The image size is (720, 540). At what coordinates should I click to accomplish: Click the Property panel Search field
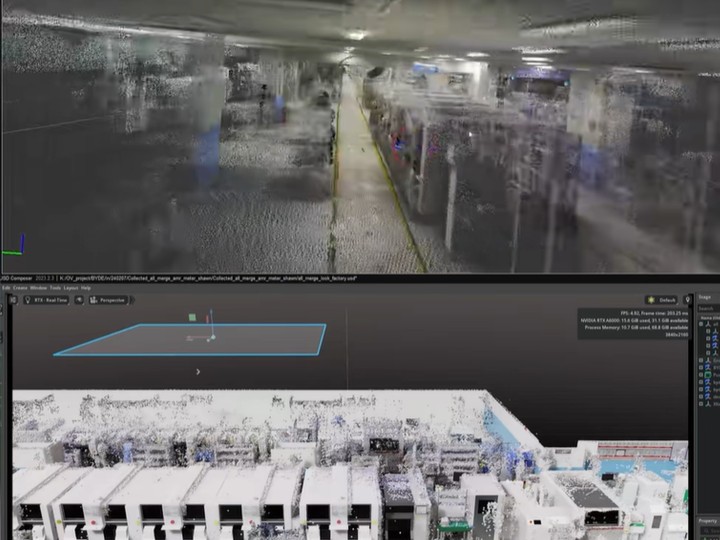coord(709,532)
